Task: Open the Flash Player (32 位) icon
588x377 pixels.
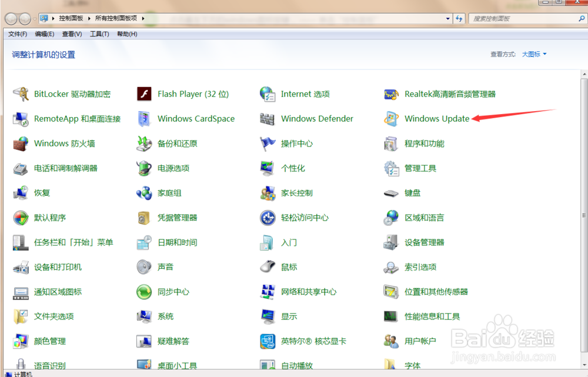Action: [144, 94]
